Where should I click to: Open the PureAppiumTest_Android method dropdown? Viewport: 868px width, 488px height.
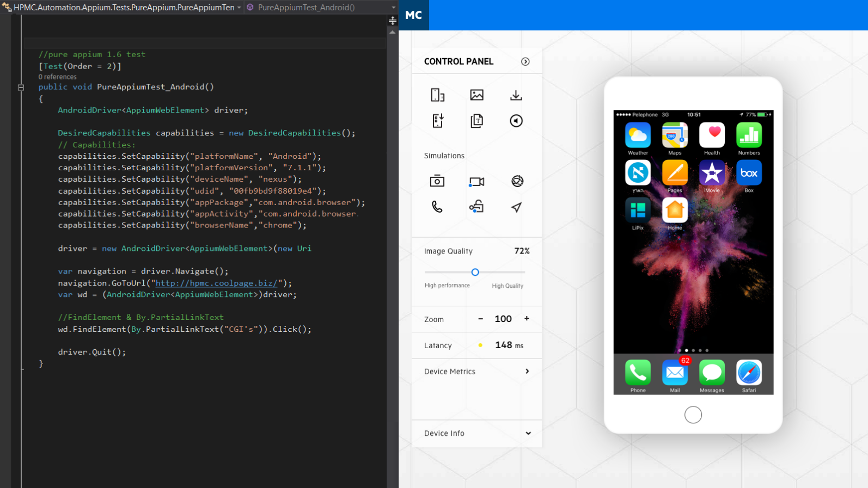pos(393,8)
